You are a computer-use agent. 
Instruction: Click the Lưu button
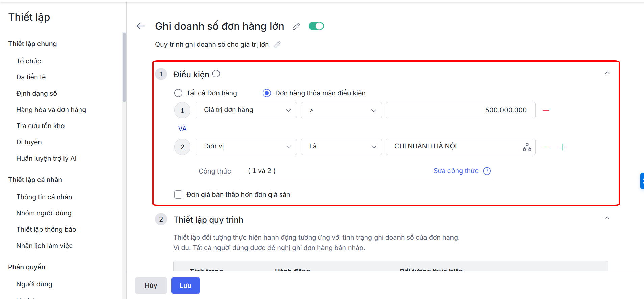pyautogui.click(x=185, y=285)
